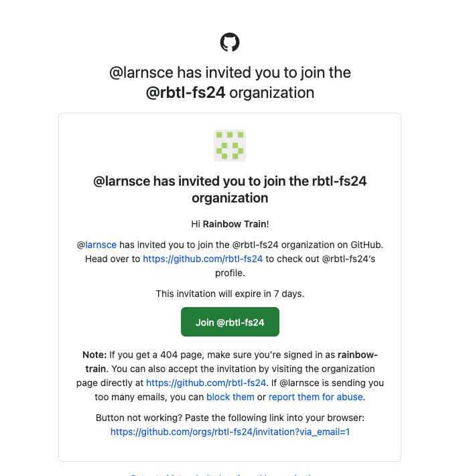Click the rbtl-fs24 organization avatar
This screenshot has width=463, height=476.
pos(230,145)
